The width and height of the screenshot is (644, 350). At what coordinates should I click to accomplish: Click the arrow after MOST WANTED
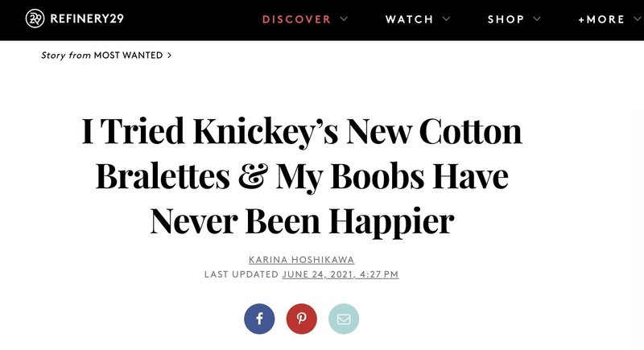click(x=169, y=56)
